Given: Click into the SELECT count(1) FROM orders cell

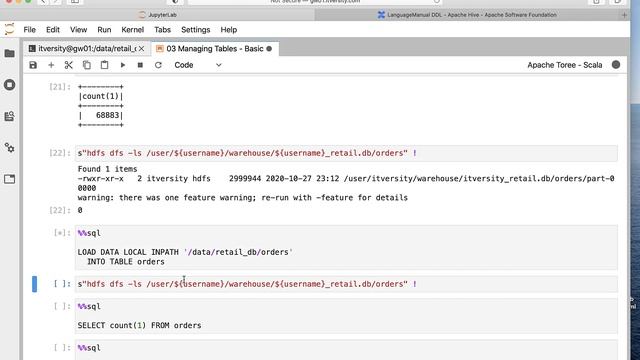Looking at the screenshot, I should tap(346, 316).
